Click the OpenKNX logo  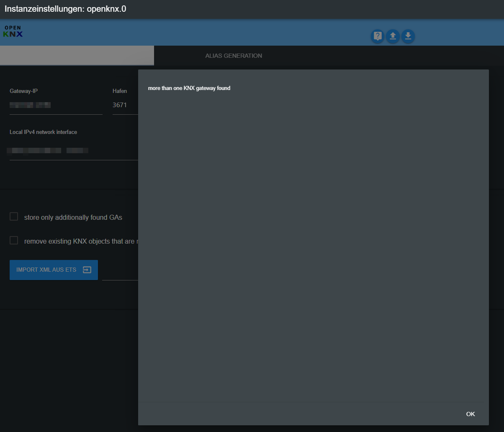(13, 31)
